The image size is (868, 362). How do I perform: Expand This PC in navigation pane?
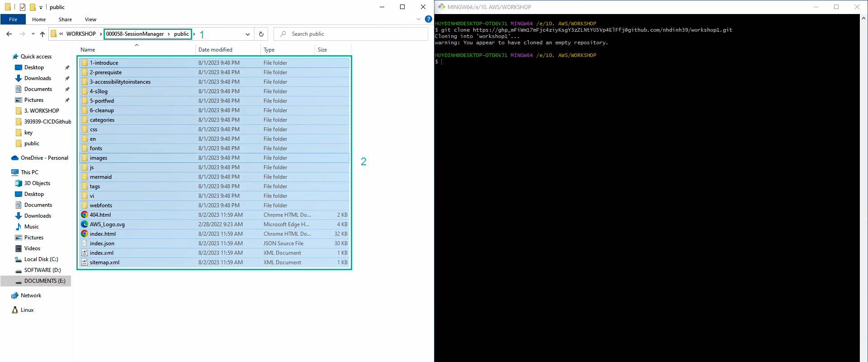[x=29, y=172]
